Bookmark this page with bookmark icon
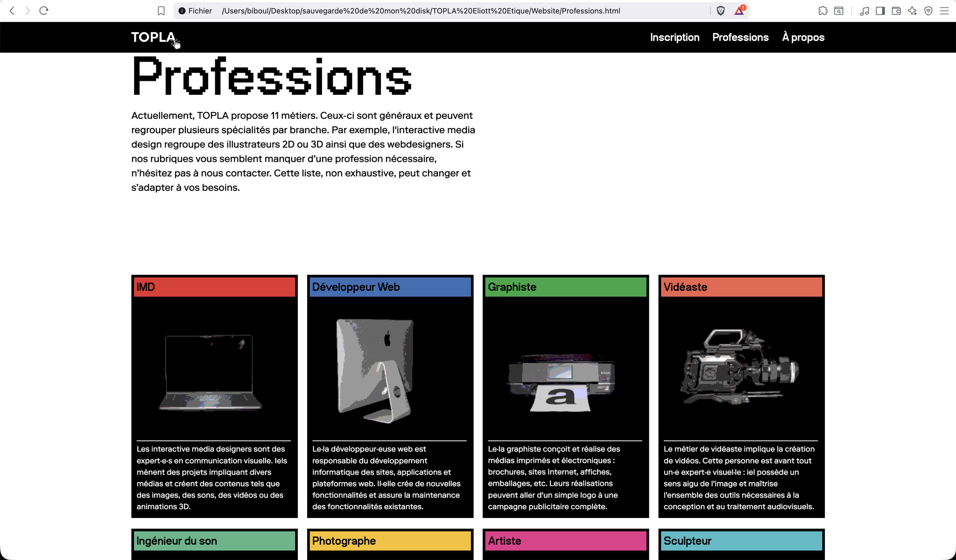Viewport: 956px width, 560px height. point(161,11)
